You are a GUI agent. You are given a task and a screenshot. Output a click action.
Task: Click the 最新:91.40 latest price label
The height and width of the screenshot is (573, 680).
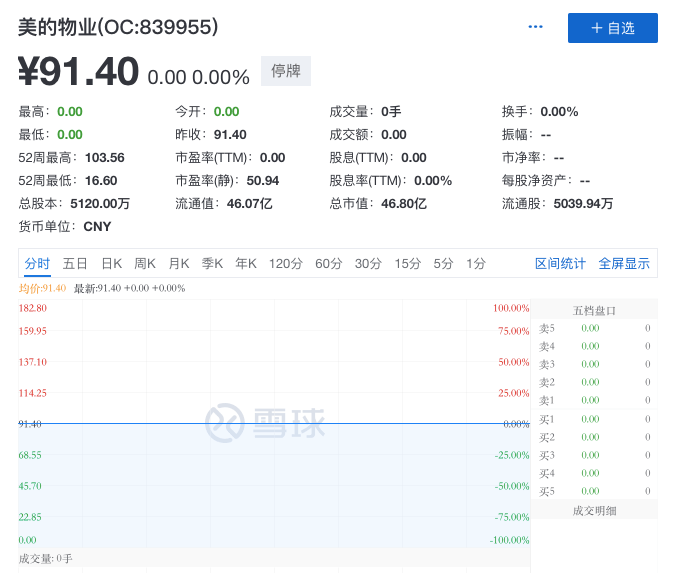pos(129,288)
